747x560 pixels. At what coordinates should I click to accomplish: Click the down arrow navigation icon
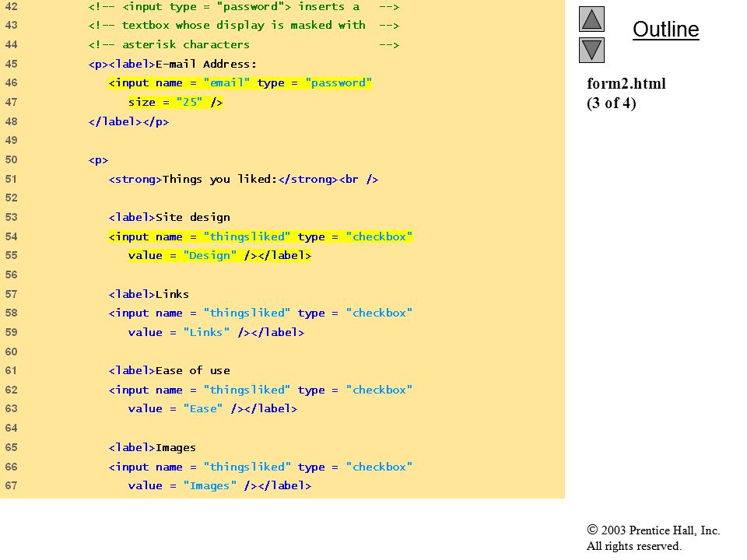[591, 50]
